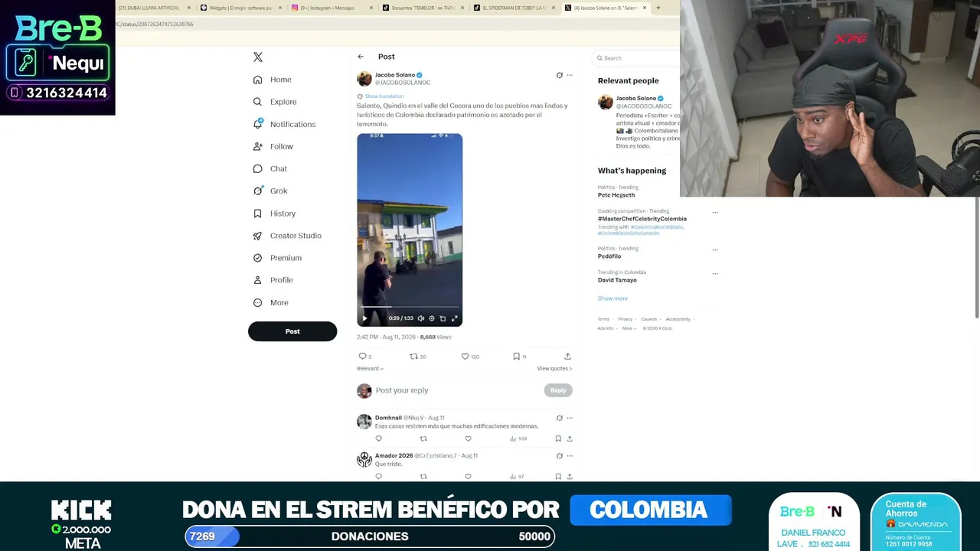Close the Instagram Mensajes tab
The height and width of the screenshot is (551, 980).
point(371,8)
